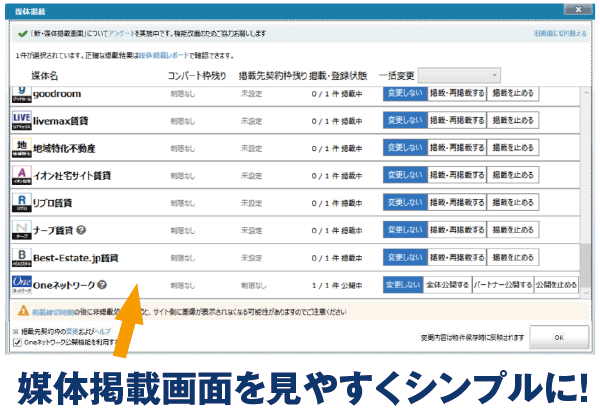
Task: Select 掲載を止める for 地域特化不動産
Action: [513, 148]
